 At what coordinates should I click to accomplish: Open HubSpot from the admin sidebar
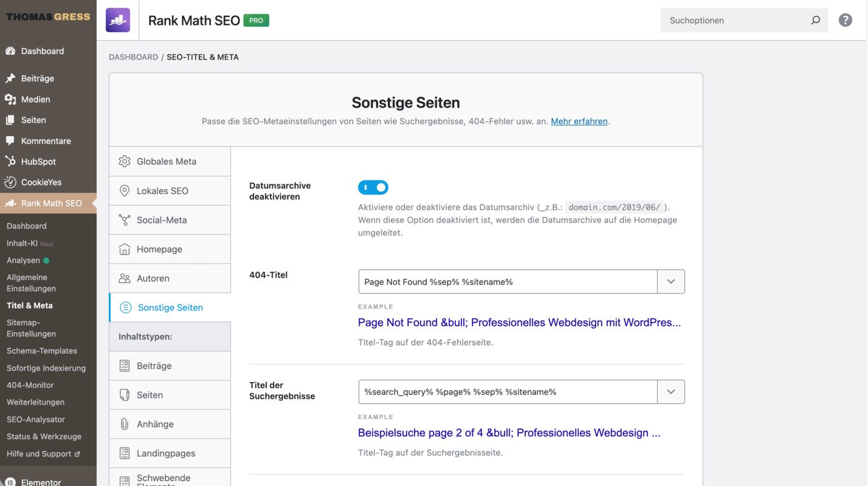[x=38, y=162]
